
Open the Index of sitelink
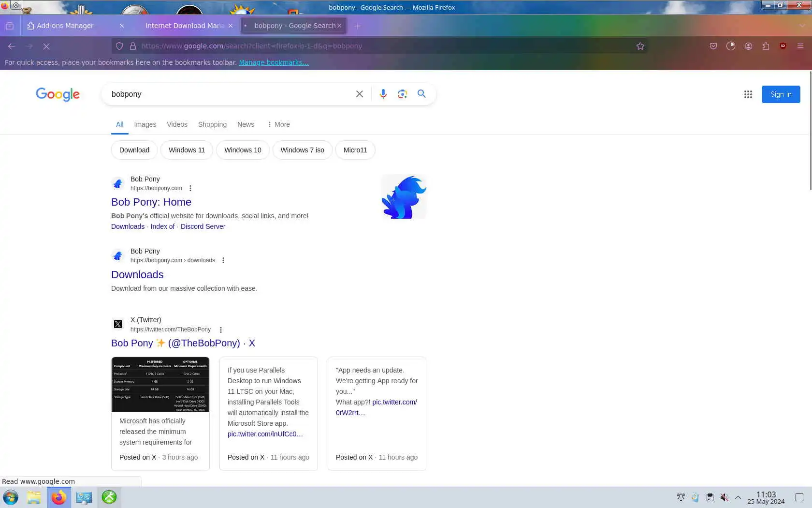point(162,226)
